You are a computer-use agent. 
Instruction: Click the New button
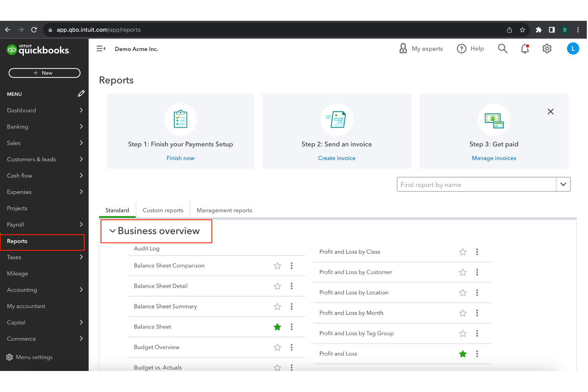pos(44,73)
